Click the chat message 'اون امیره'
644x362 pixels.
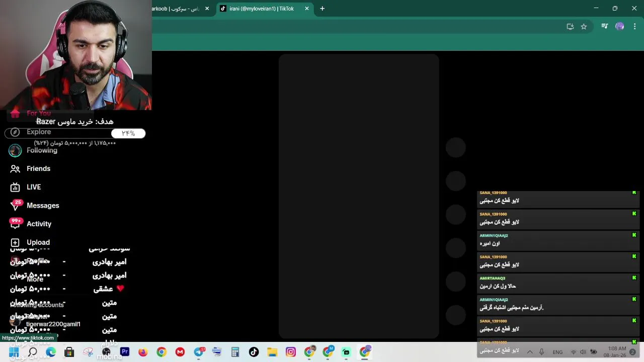[490, 243]
